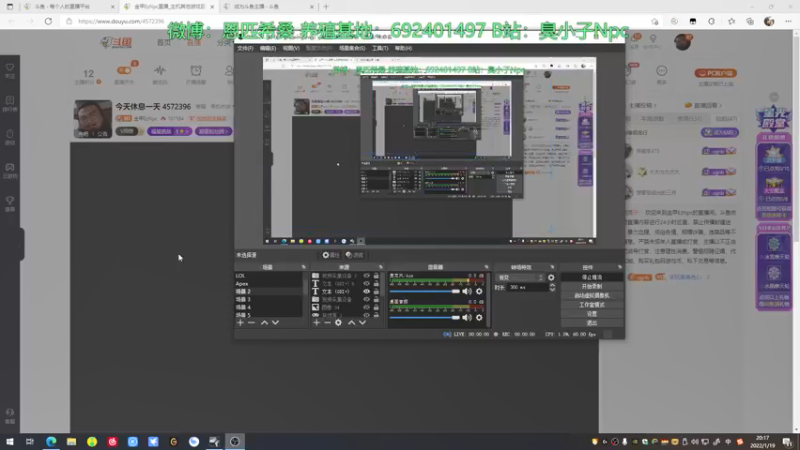This screenshot has height=450, width=800.
Task: Open Microsoft Edge from the taskbar
Action: click(51, 441)
